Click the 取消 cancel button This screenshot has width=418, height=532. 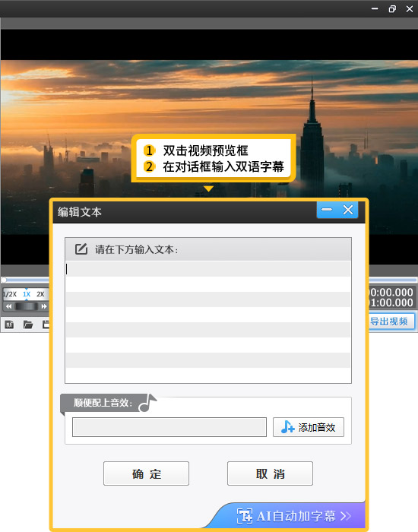(270, 473)
